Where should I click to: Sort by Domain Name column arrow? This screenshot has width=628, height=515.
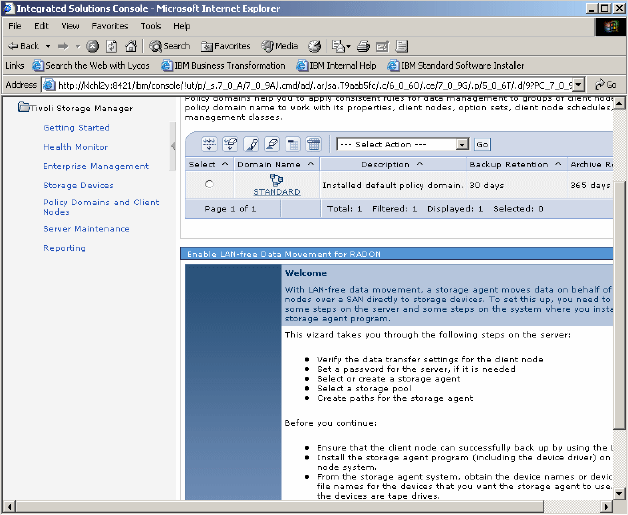pos(311,164)
